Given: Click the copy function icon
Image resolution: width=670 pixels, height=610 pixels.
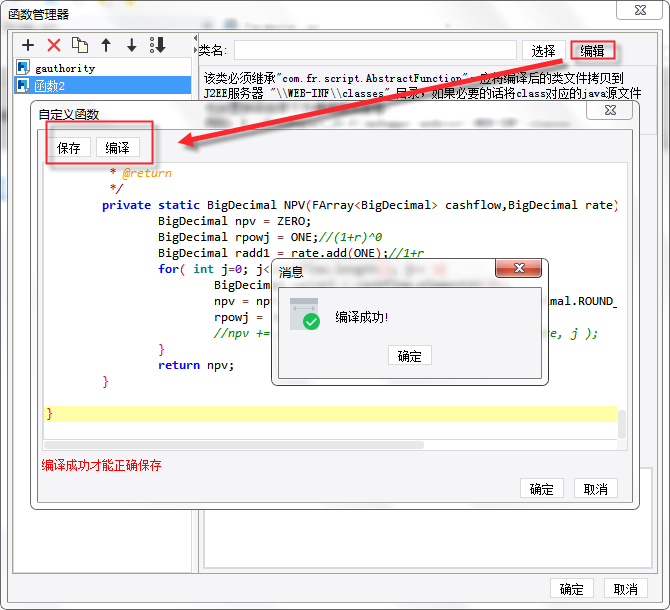Looking at the screenshot, I should click(x=80, y=45).
